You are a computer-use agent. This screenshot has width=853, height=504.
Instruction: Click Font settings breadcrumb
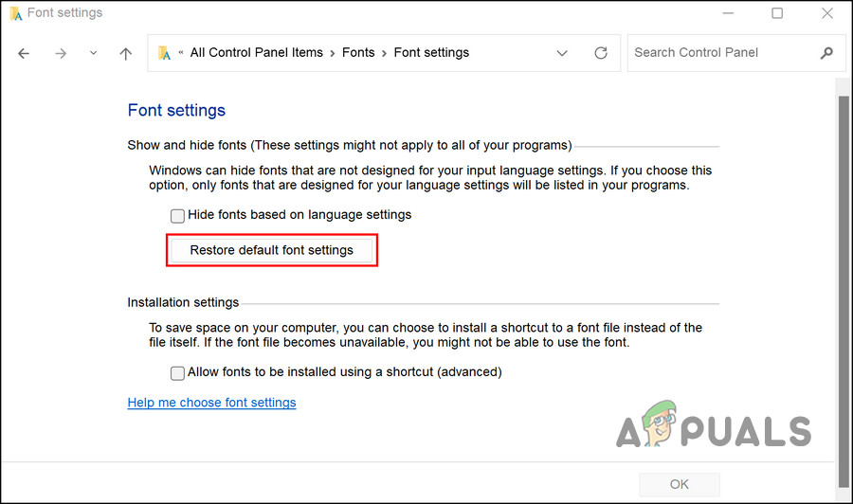coord(431,53)
